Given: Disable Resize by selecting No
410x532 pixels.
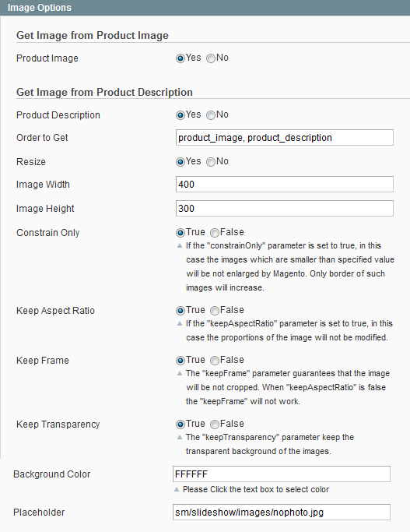Looking at the screenshot, I should [211, 162].
